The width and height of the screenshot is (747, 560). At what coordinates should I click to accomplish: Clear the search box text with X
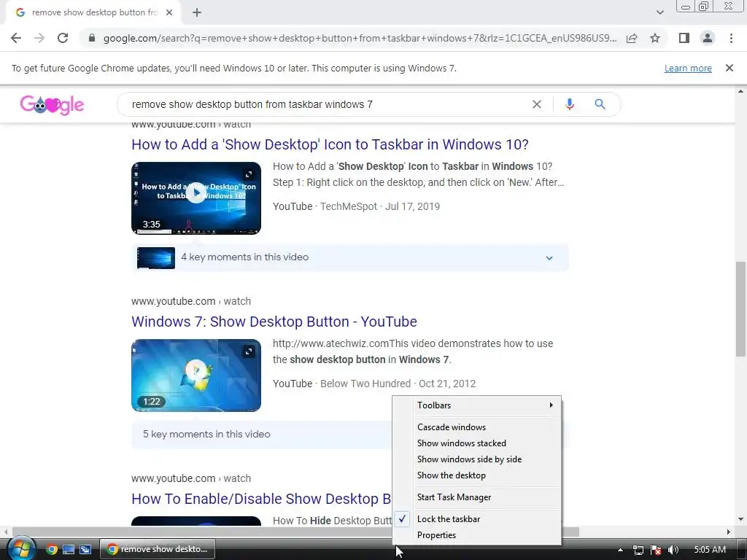pos(536,104)
